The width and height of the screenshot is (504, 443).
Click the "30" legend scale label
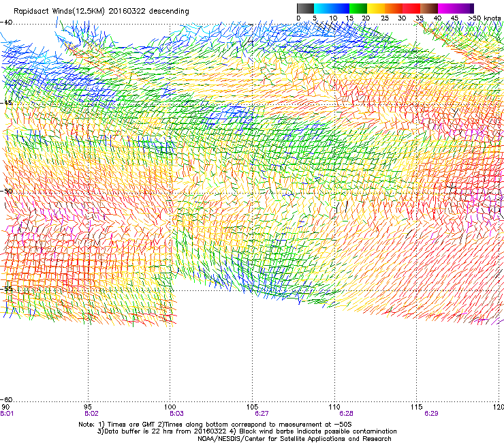tap(402, 18)
